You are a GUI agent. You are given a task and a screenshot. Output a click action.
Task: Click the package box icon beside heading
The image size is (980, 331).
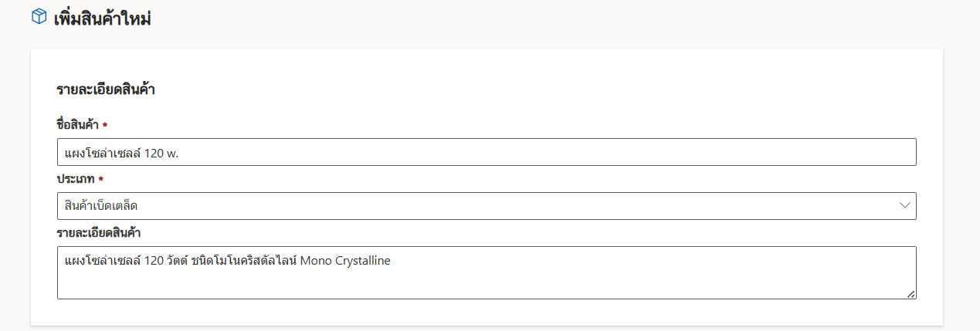click(39, 17)
